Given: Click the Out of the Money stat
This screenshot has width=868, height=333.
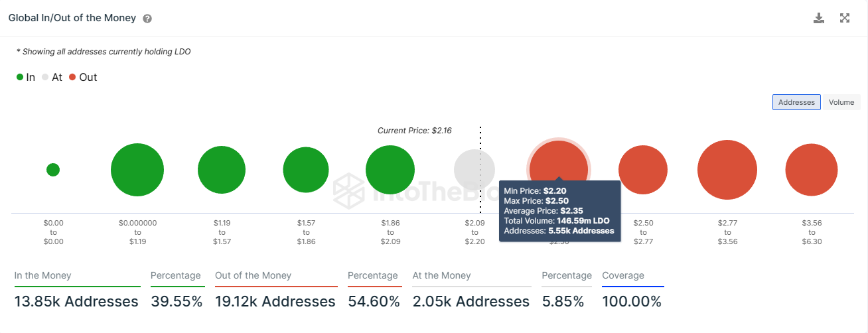Looking at the screenshot, I should coord(275,302).
